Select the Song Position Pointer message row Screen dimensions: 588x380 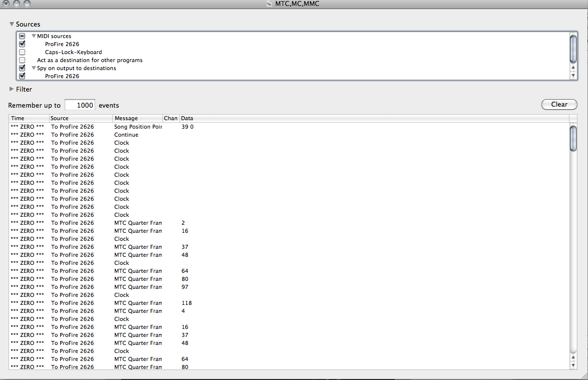pyautogui.click(x=289, y=127)
